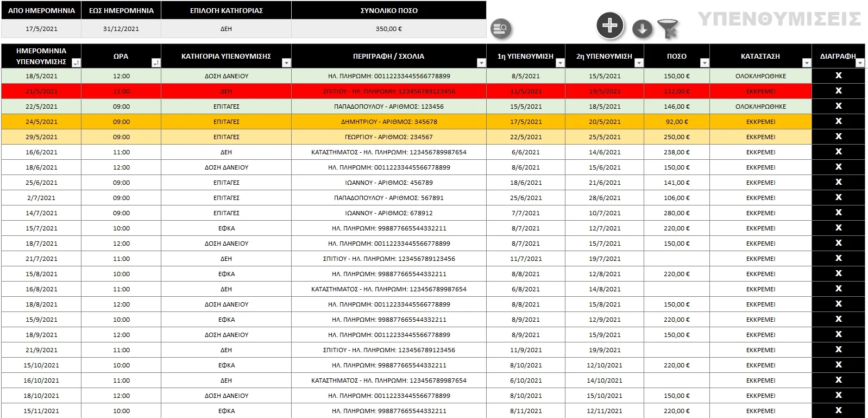Delete the 16/6/2021 reminder row
The height and width of the screenshot is (418, 868).
coord(838,152)
